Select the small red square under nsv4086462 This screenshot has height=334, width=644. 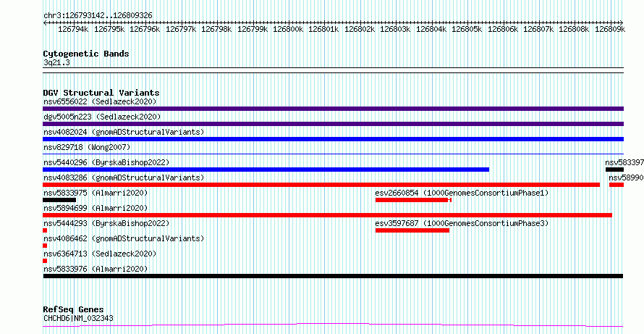(x=45, y=246)
